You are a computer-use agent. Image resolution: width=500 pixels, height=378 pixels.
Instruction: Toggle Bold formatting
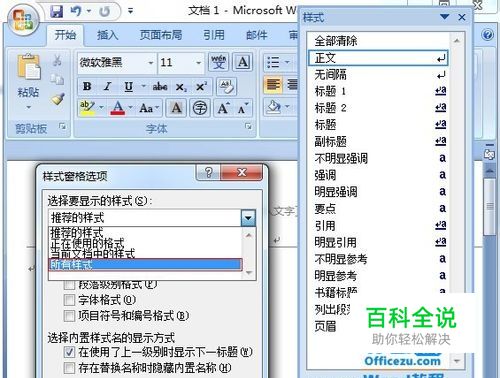tap(87, 86)
